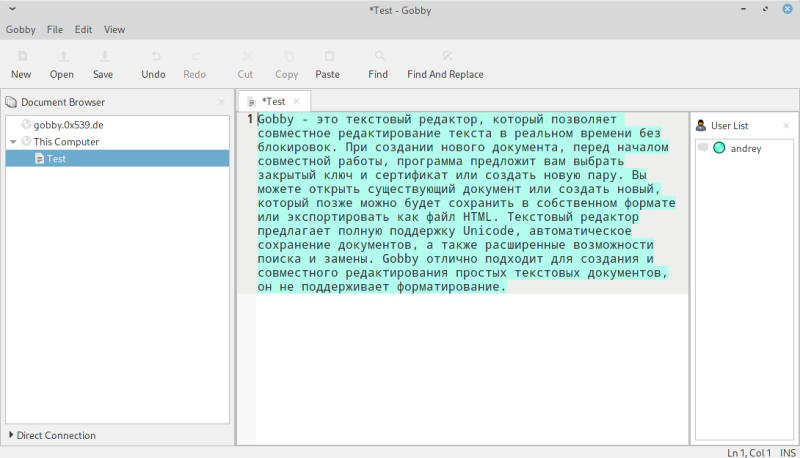Click the Paste toolbar icon
This screenshot has height=458, width=800.
328,57
